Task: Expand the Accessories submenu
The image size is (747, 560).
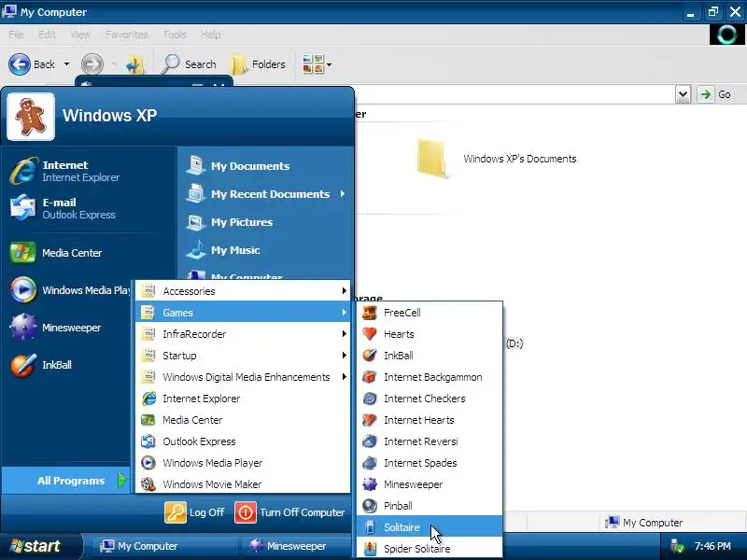Action: (x=243, y=291)
